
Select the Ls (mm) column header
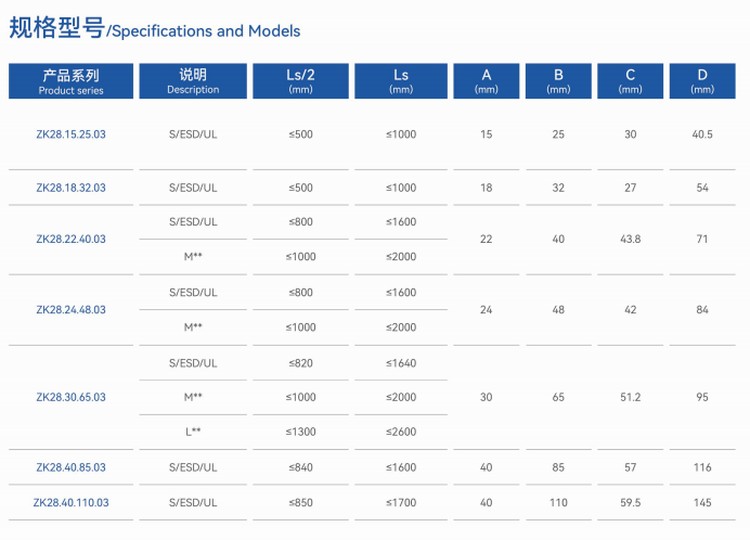pos(401,81)
